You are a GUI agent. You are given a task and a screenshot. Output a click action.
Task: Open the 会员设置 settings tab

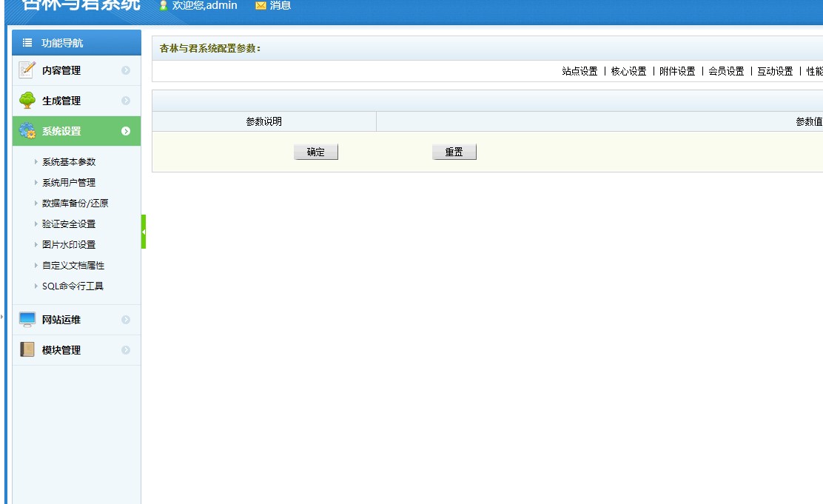coord(725,72)
